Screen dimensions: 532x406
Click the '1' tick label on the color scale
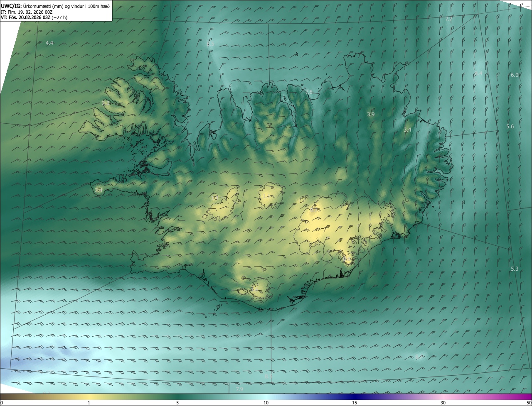[89, 403]
